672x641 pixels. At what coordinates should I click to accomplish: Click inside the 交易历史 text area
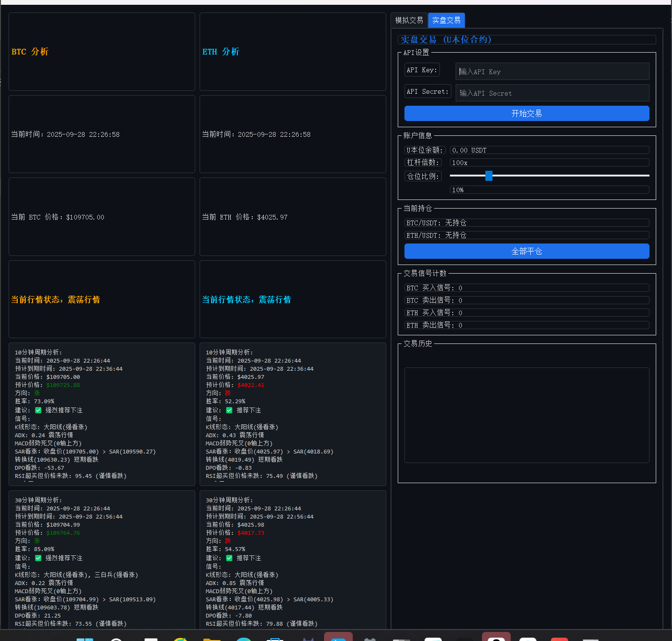click(526, 415)
